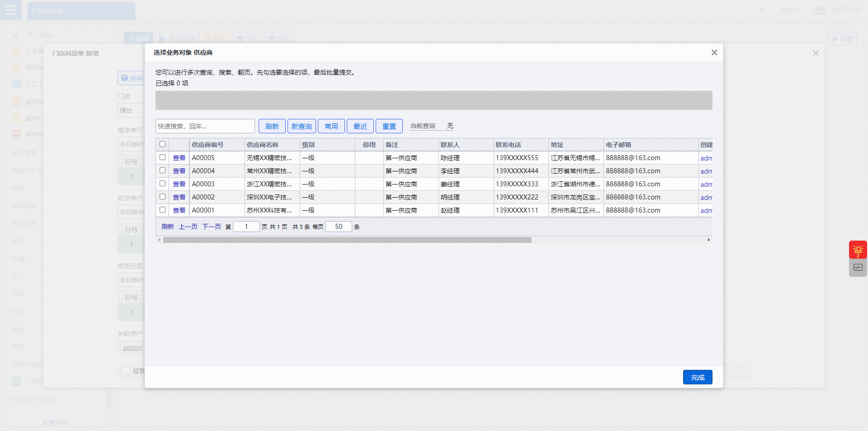Close the 选择业务对象 供应商 dialog
868x431 pixels.
[714, 52]
